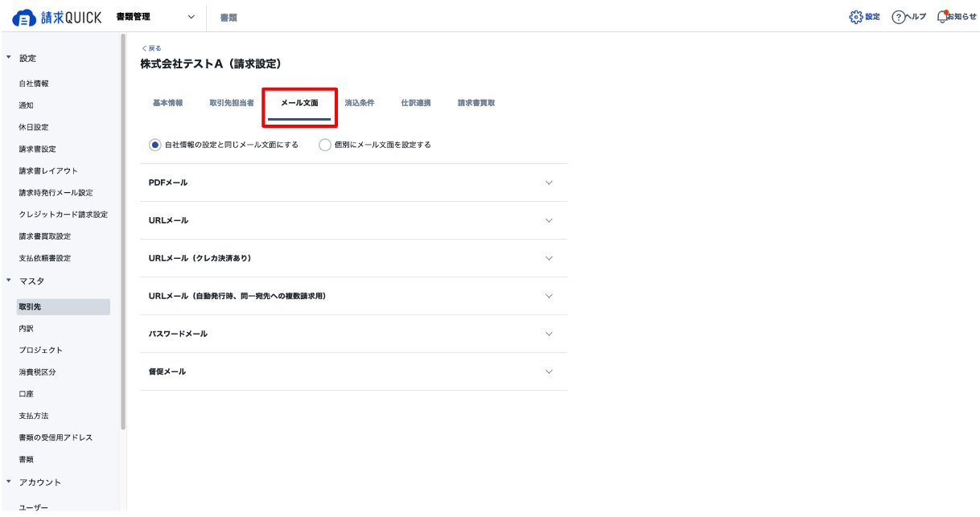Image resolution: width=980 pixels, height=517 pixels.
Task: Switch to the 消込条件 tab
Action: 360,103
